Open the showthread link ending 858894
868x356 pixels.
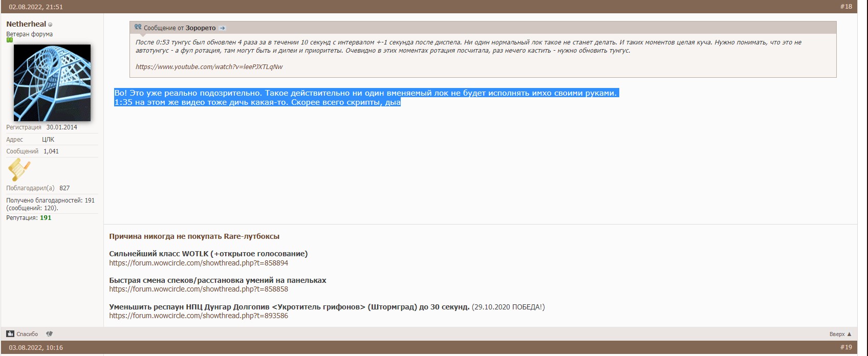pyautogui.click(x=199, y=263)
